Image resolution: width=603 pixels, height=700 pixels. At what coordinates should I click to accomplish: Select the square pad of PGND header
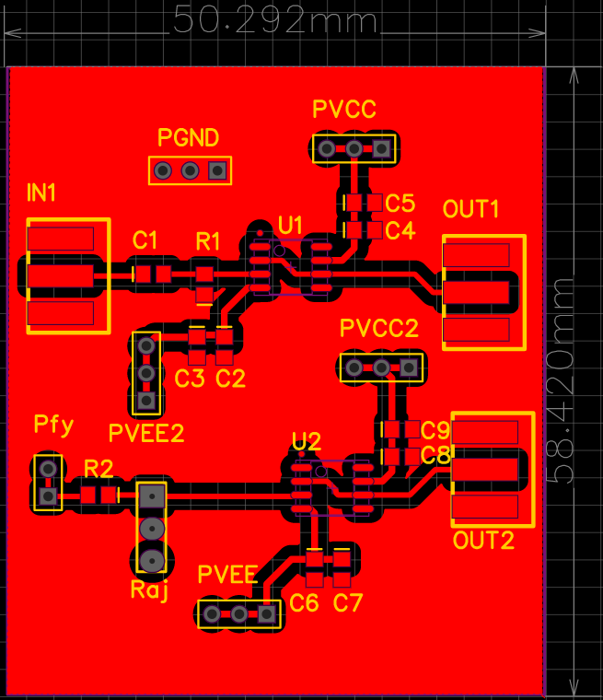point(217,170)
